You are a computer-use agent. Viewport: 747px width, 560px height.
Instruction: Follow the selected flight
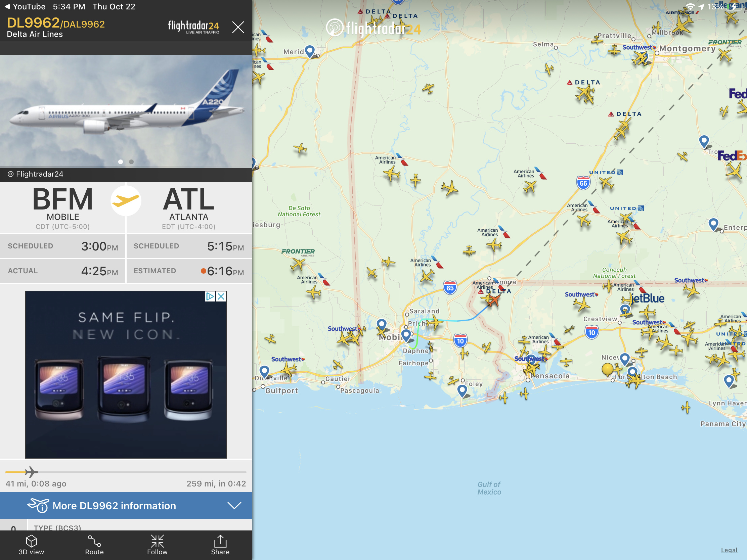click(x=157, y=545)
